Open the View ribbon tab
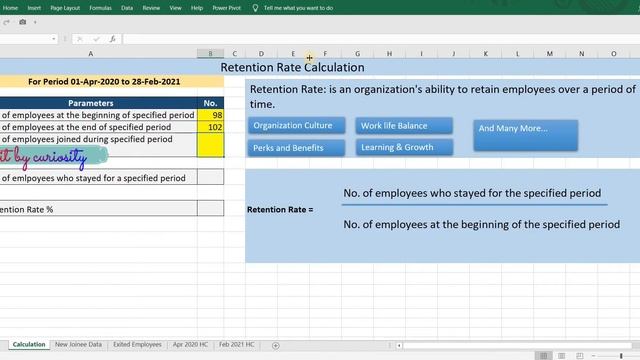This screenshot has width=640, height=360. click(x=176, y=8)
